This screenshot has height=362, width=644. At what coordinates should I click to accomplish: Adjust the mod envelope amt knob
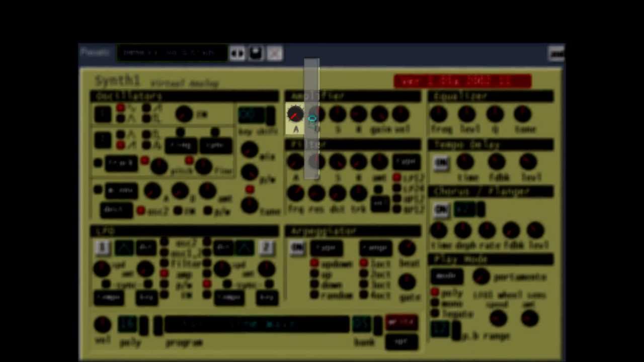(207, 191)
